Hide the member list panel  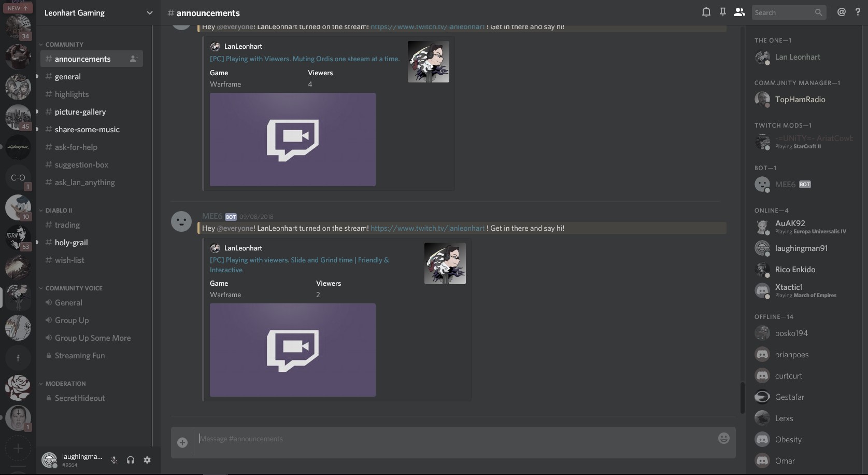(739, 12)
